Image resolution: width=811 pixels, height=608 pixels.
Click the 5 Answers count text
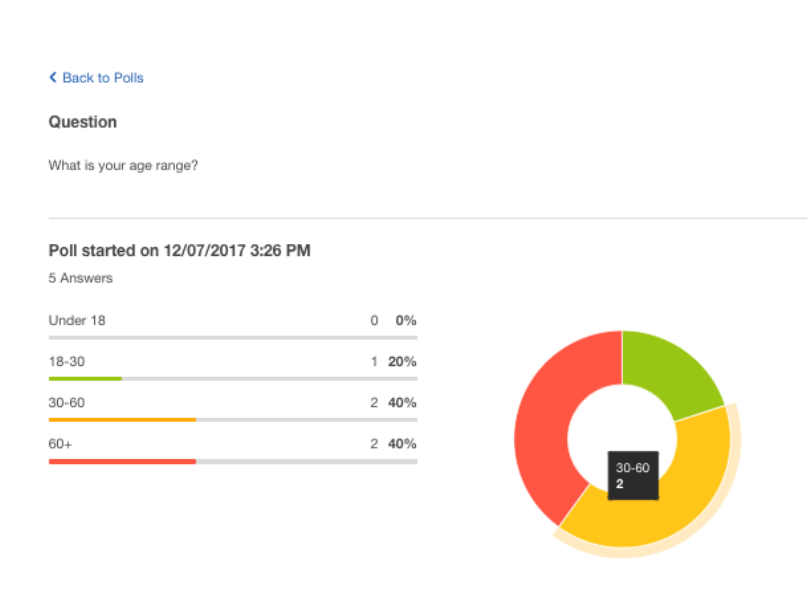pyautogui.click(x=81, y=278)
